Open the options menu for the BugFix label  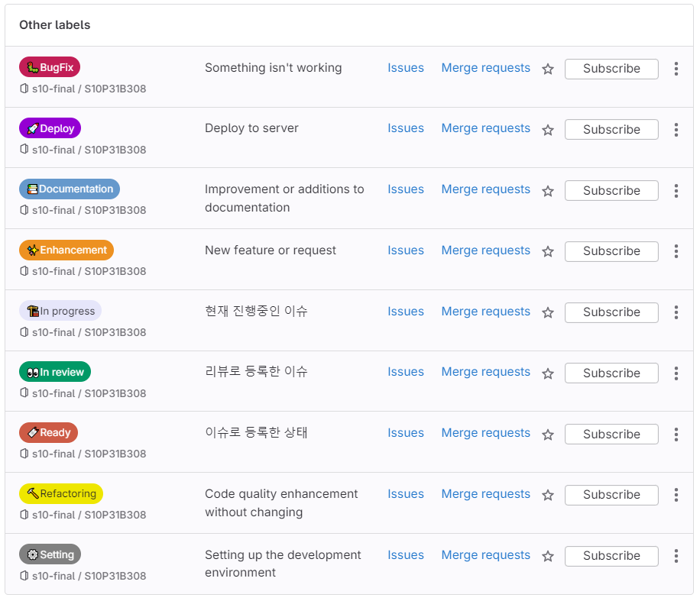[x=676, y=69]
